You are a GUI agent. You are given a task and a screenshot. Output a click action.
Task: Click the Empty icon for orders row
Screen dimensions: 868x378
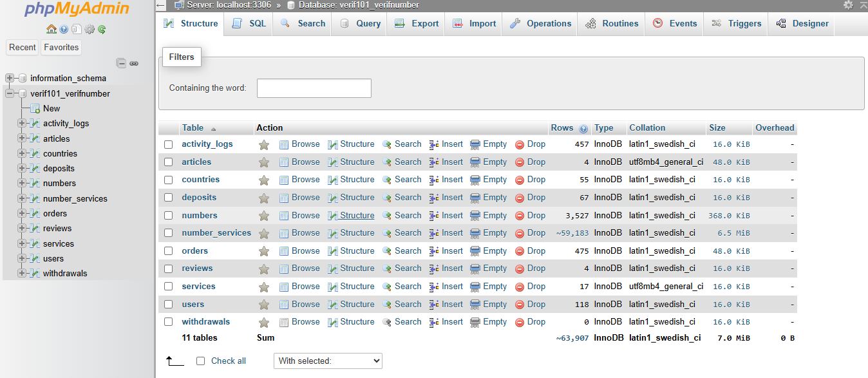coord(475,251)
